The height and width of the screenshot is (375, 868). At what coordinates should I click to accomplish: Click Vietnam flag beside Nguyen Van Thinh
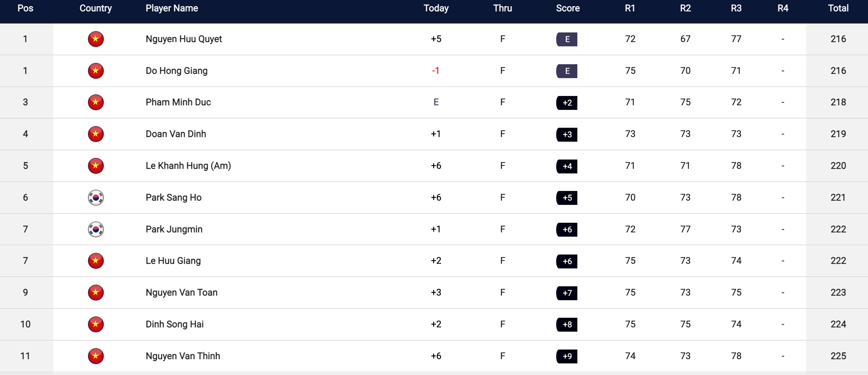(96, 356)
